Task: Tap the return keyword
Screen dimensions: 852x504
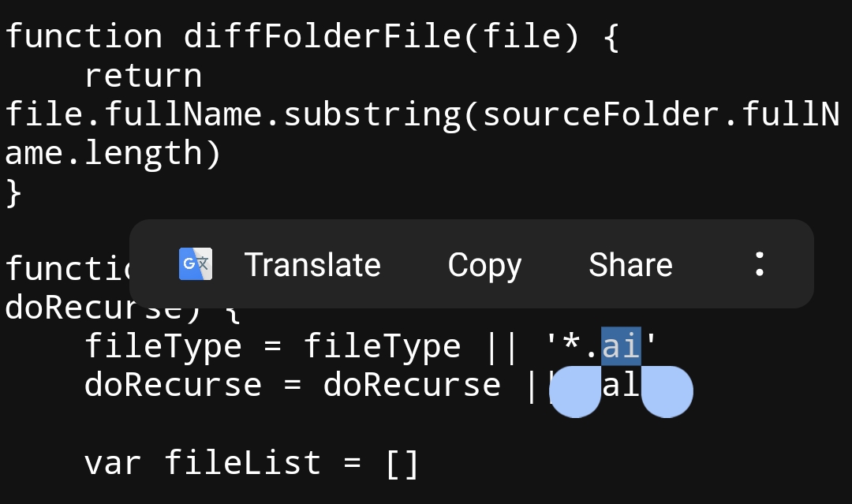Action: pos(144,75)
